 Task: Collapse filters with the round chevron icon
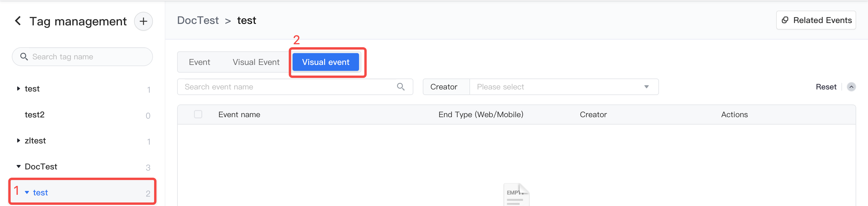[x=851, y=87]
